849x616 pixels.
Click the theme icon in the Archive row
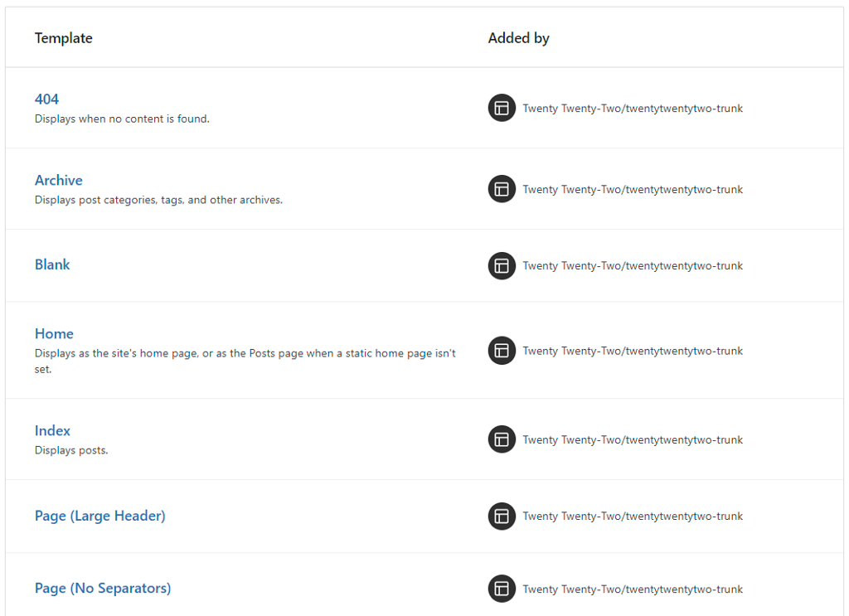(502, 189)
